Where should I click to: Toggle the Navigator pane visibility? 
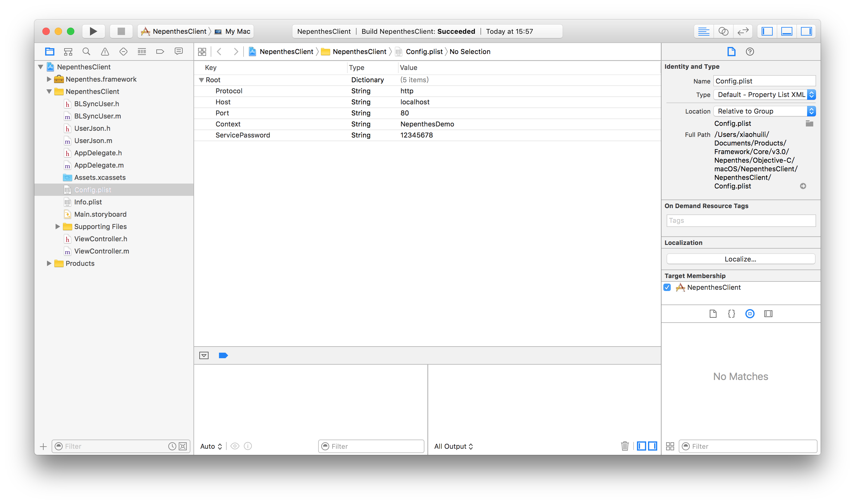point(767,31)
